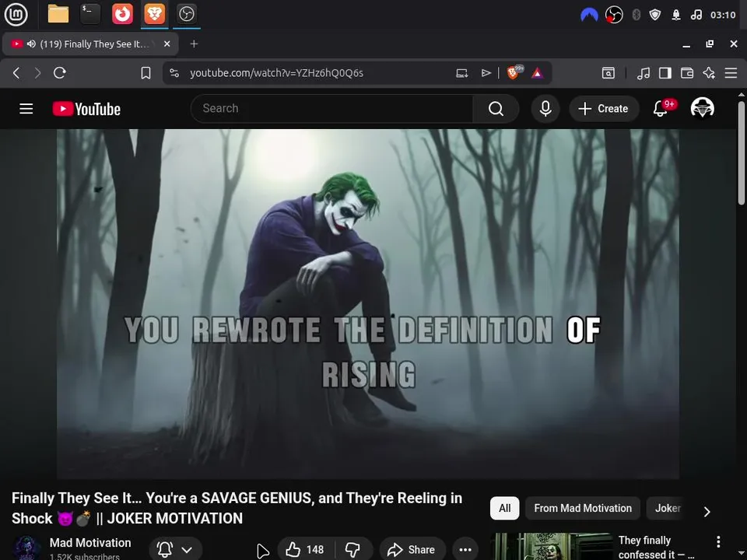Screen dimensions: 747x560
Task: Open Brave playlist music icon
Action: 644,73
